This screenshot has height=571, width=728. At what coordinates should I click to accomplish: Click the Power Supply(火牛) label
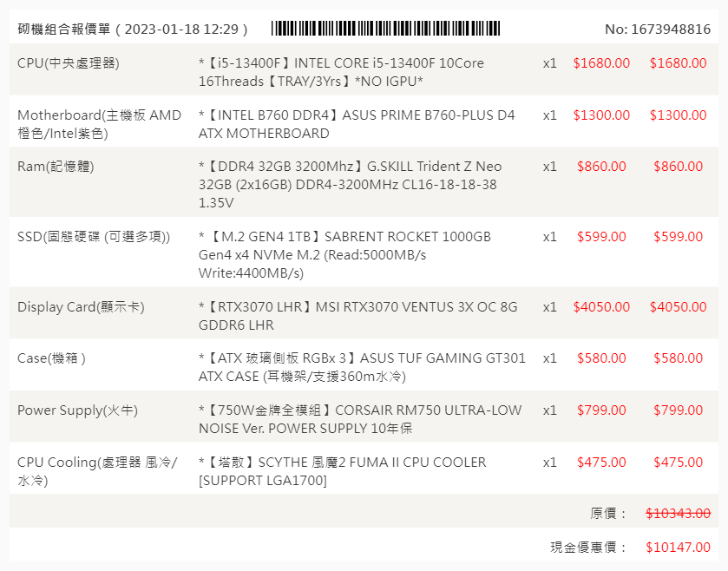tap(77, 410)
